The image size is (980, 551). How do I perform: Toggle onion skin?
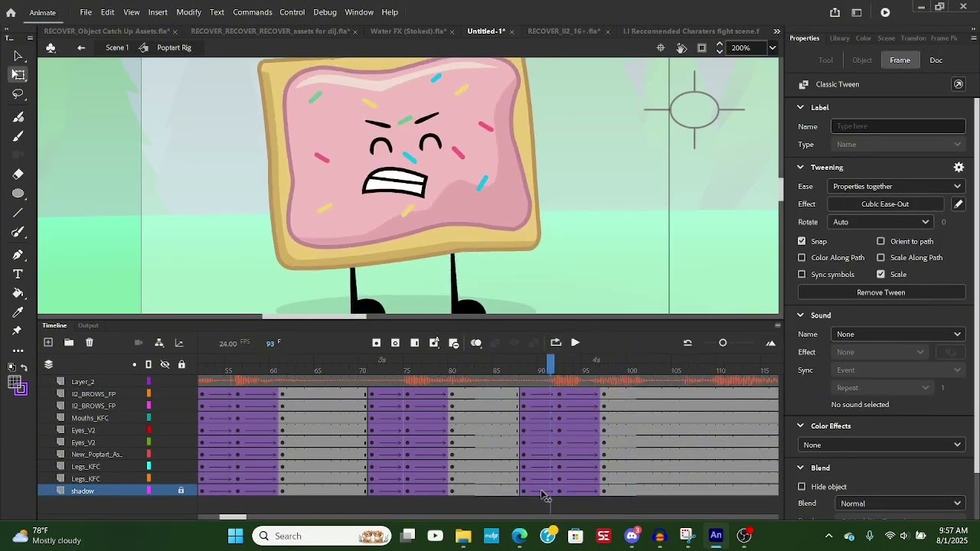pyautogui.click(x=476, y=343)
